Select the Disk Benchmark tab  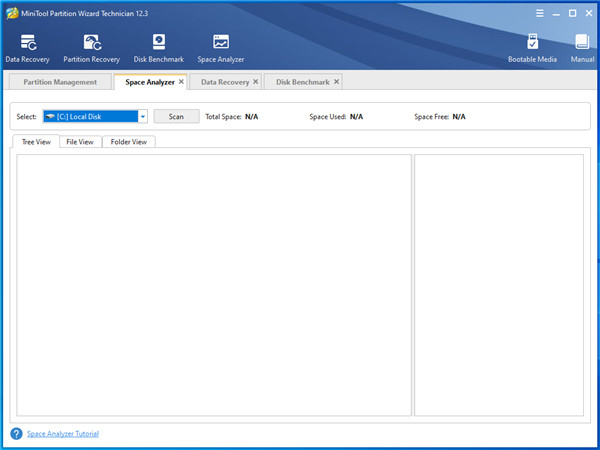(303, 82)
